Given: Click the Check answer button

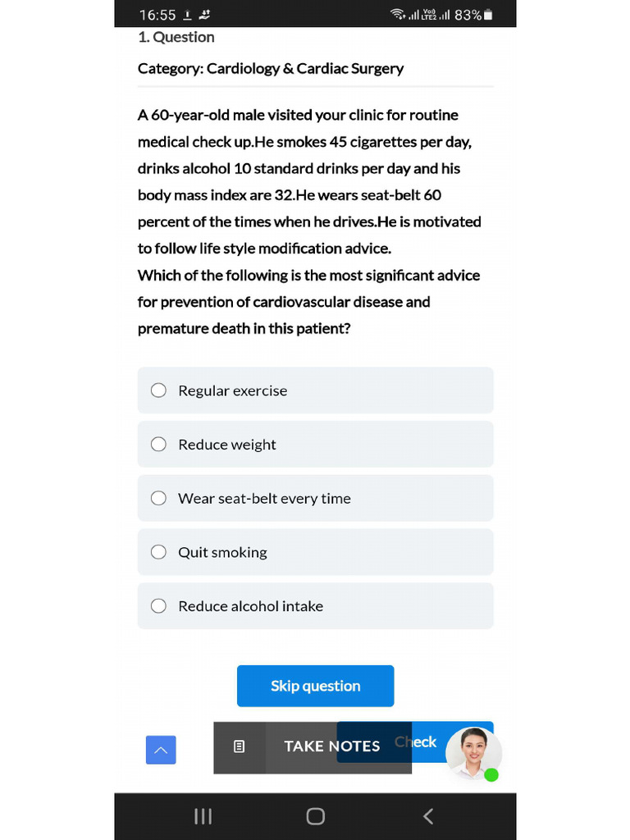Looking at the screenshot, I should [x=416, y=742].
